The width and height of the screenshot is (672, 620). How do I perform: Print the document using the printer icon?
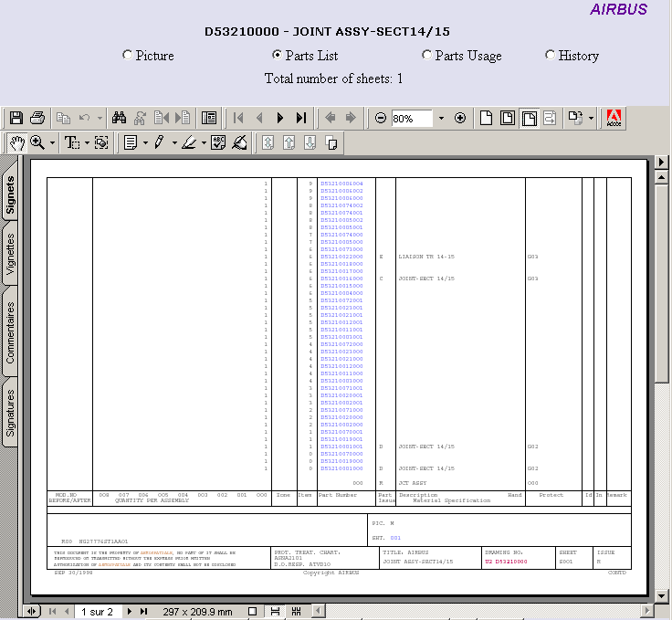click(x=37, y=118)
